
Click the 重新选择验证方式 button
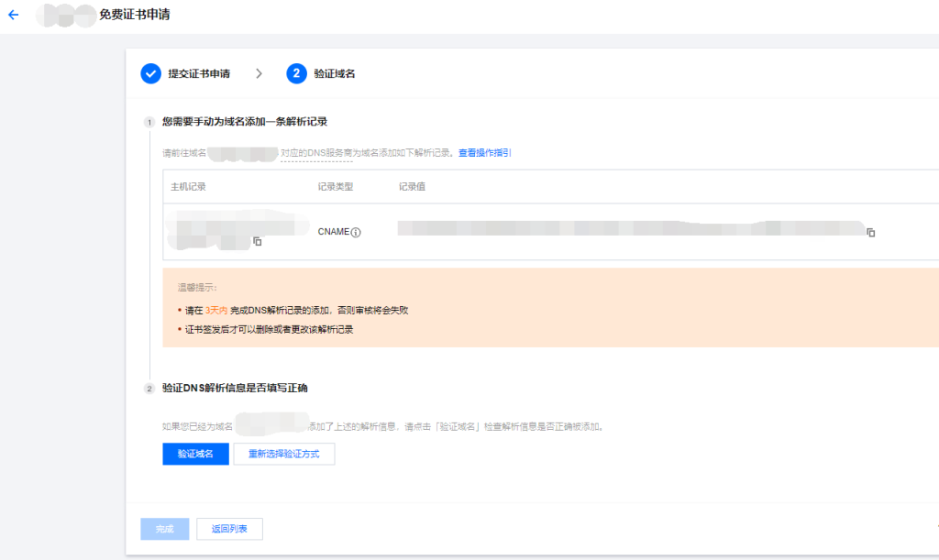click(284, 454)
